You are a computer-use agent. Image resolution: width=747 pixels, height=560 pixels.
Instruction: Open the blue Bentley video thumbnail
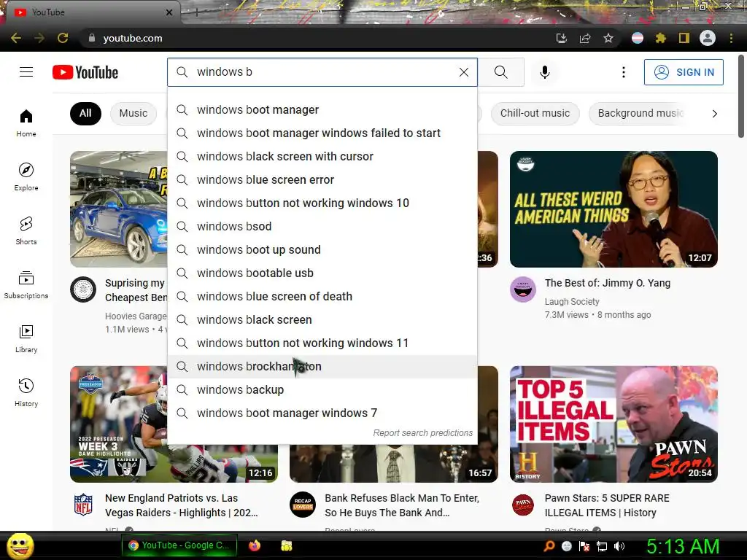(x=119, y=209)
